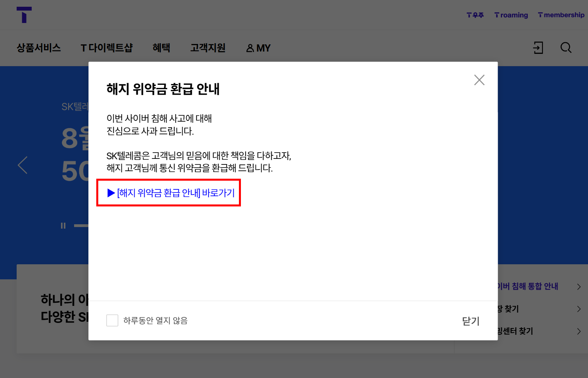This screenshot has width=588, height=378.
Task: Click the 닫기 button in popup
Action: 471,321
